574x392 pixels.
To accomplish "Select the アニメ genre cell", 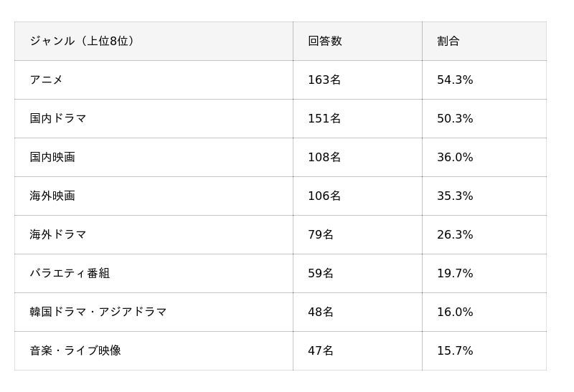I will 47,80.
